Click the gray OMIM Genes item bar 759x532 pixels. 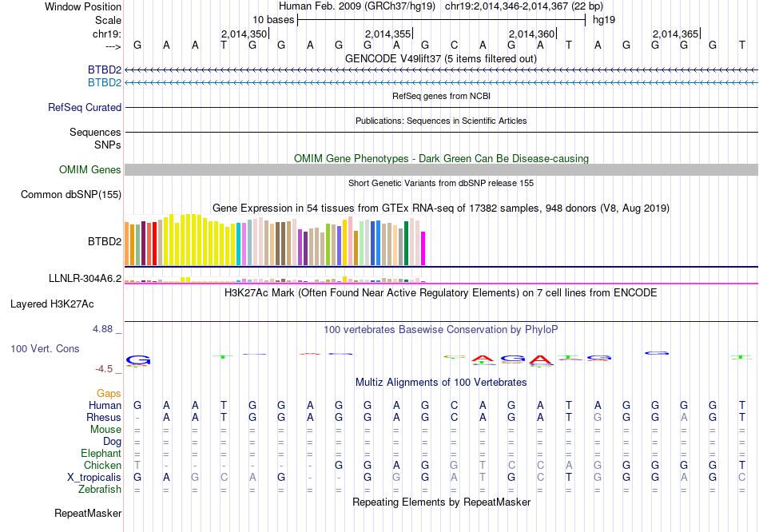441,169
